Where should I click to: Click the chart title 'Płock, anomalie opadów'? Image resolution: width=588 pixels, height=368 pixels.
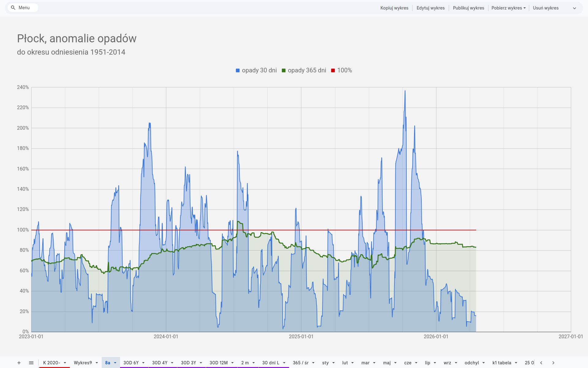[77, 39]
